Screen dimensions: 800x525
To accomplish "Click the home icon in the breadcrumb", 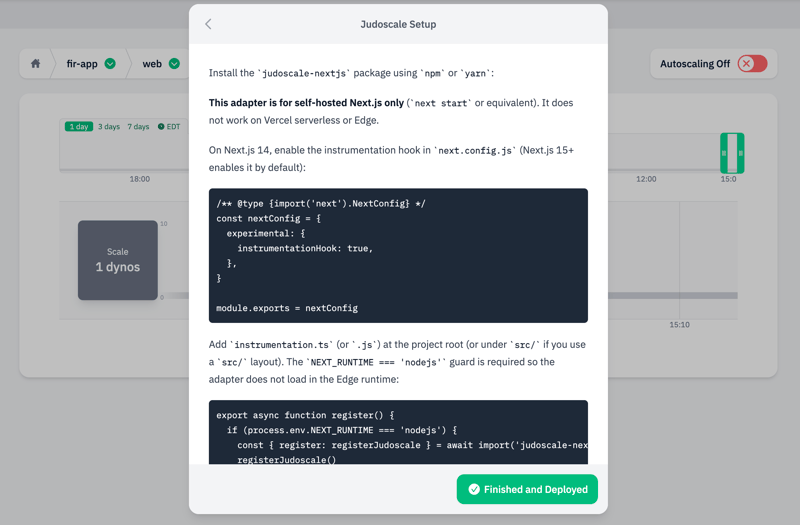I will click(x=35, y=63).
